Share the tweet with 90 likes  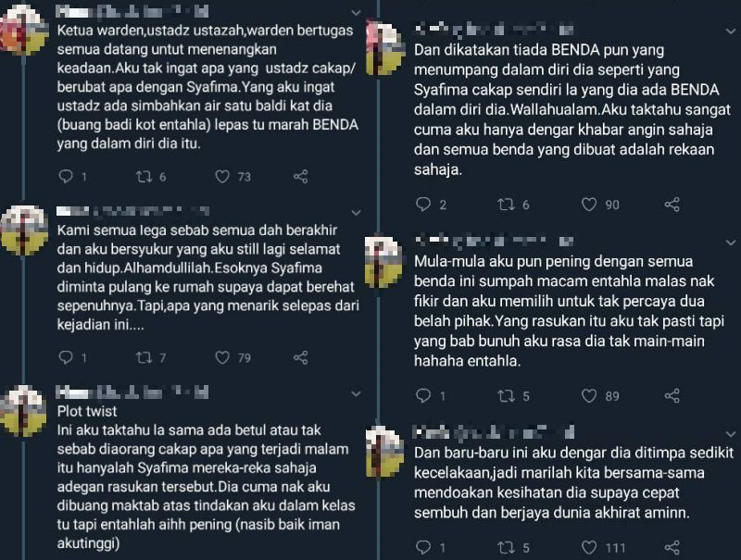pos(672,205)
